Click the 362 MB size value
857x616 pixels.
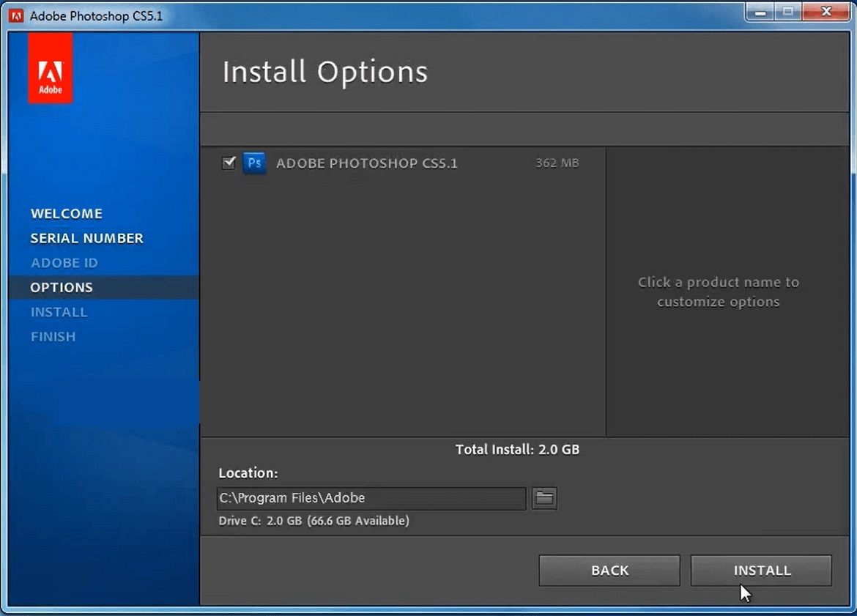tap(557, 163)
